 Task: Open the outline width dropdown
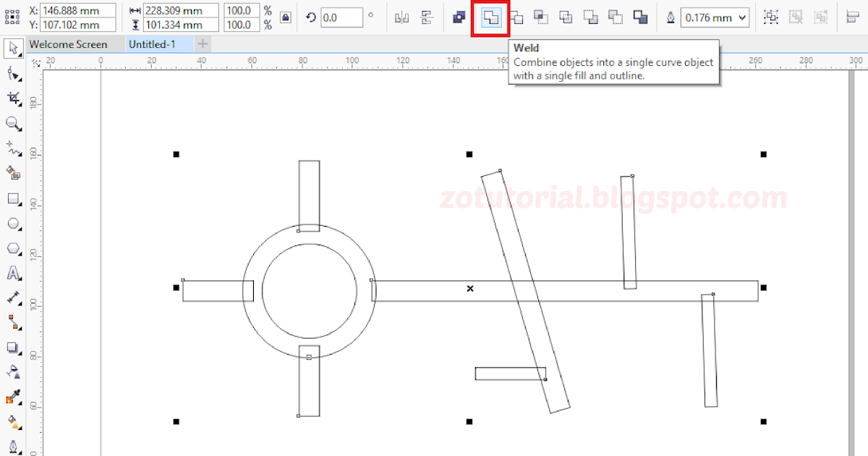click(743, 18)
